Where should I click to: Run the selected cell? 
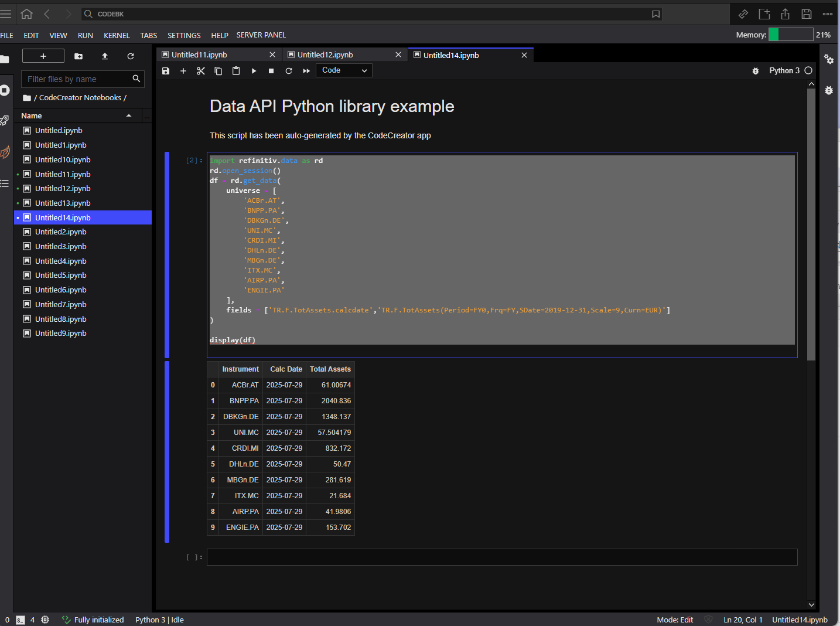point(254,71)
